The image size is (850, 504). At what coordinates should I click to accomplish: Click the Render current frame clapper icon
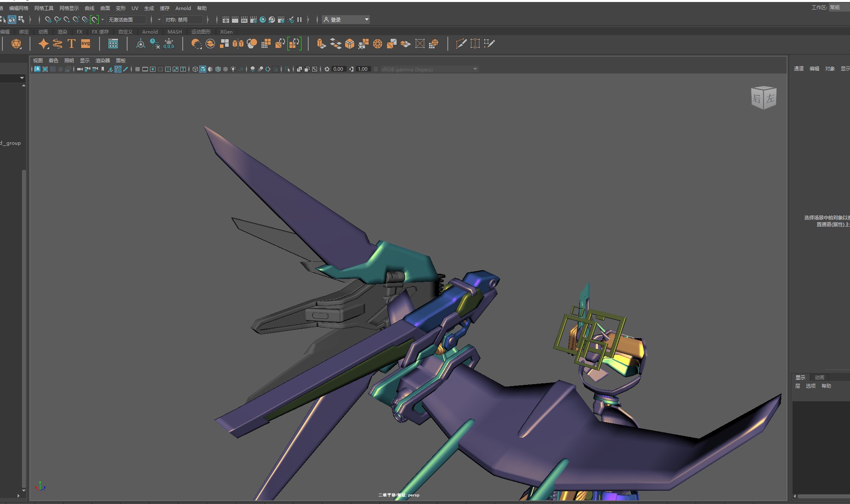click(x=235, y=20)
